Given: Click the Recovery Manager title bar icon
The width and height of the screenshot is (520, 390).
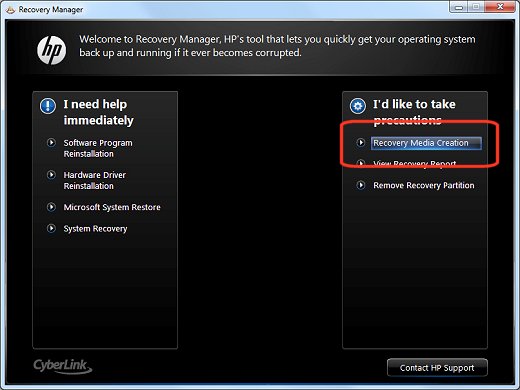Looking at the screenshot, I should 10,9.
